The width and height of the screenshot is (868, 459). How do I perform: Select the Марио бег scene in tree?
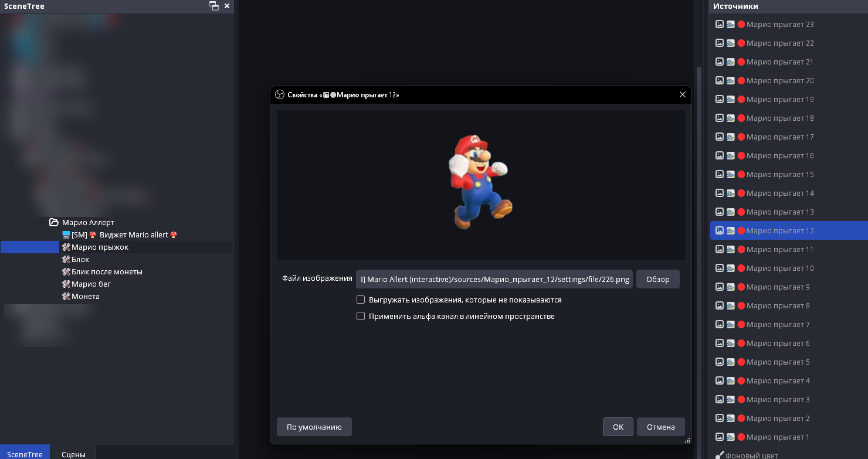pyautogui.click(x=91, y=284)
